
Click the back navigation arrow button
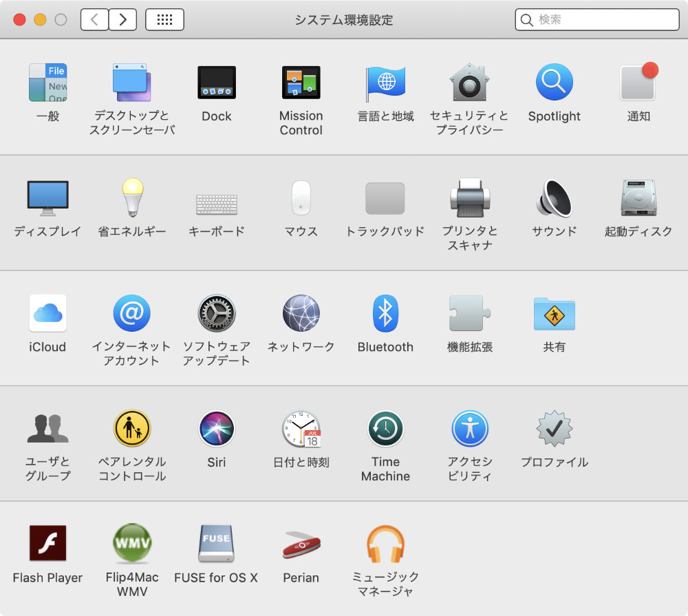tap(94, 19)
